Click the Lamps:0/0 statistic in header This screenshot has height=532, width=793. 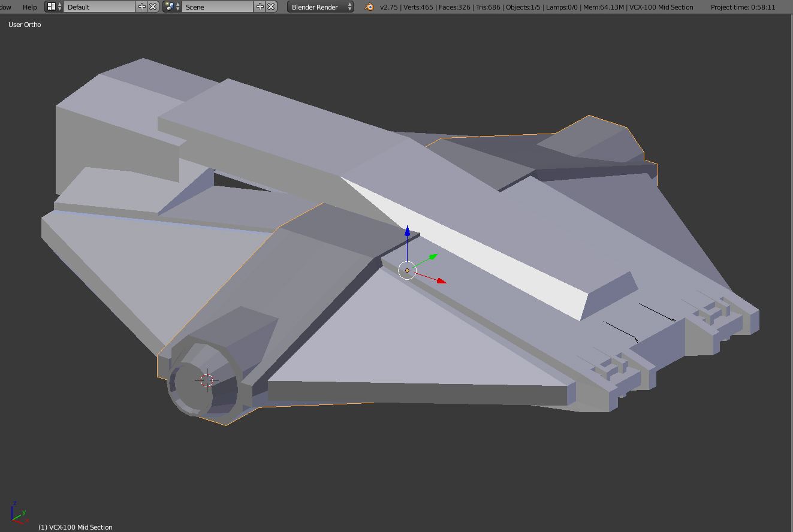[563, 7]
